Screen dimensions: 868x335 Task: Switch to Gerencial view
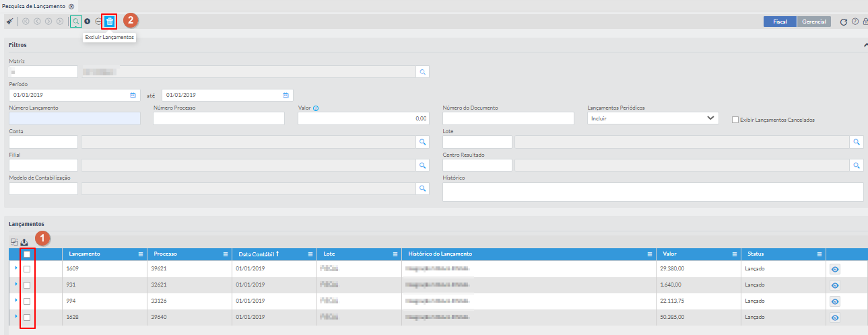click(814, 22)
